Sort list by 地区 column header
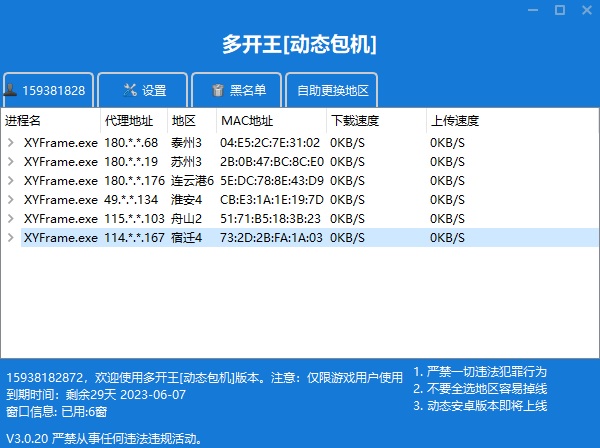Viewport: 600px width, 448px height. tap(184, 120)
